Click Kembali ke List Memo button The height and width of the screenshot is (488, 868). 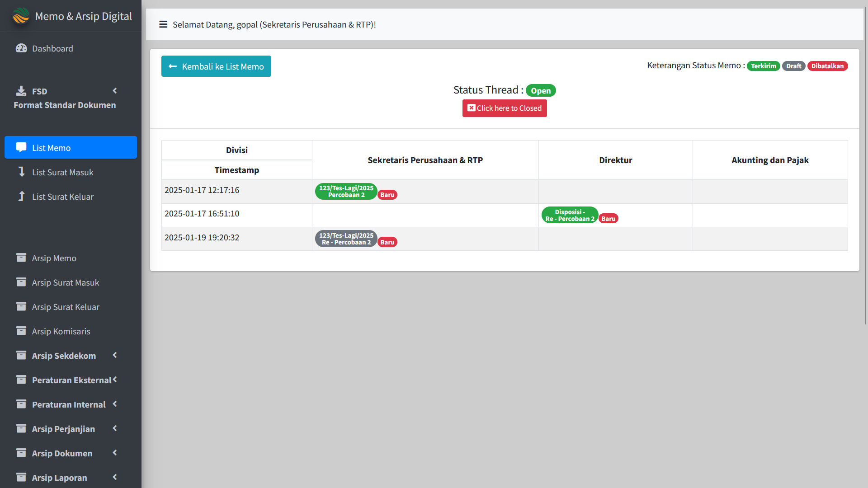tap(216, 66)
